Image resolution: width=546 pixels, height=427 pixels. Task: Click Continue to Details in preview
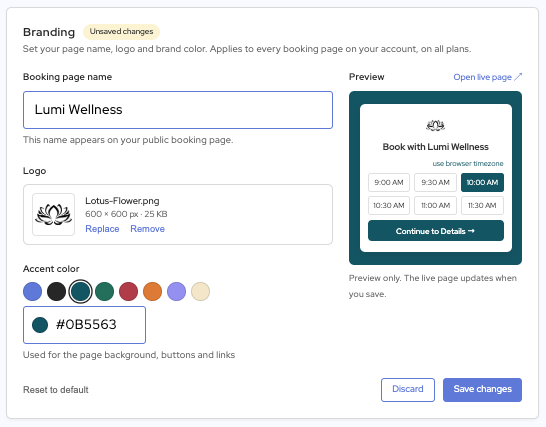pos(436,231)
